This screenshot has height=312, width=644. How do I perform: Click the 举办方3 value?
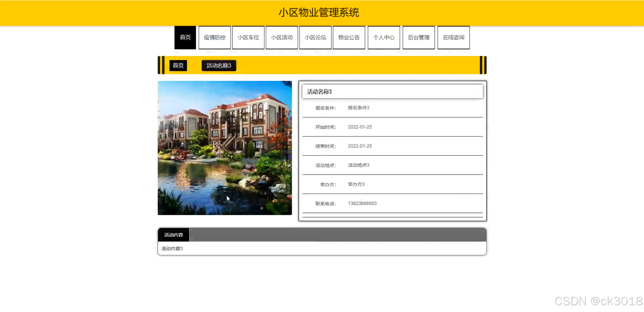[x=356, y=184]
